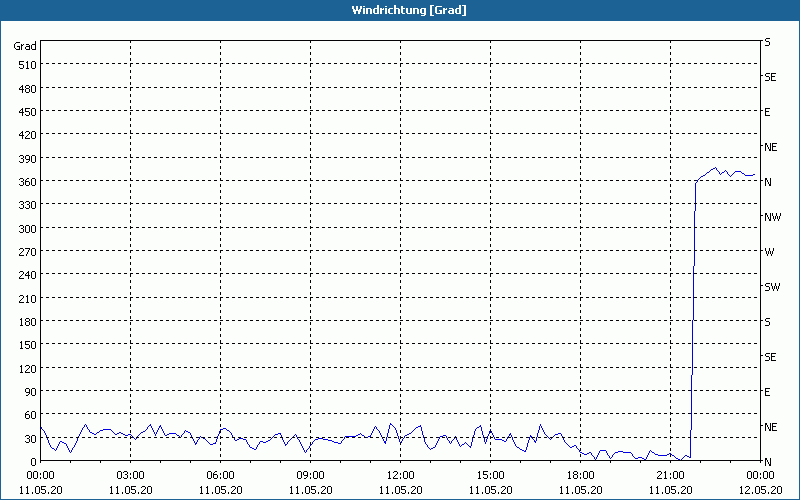Click the NE compass label level with 30
800x500 pixels.
pyautogui.click(x=770, y=427)
